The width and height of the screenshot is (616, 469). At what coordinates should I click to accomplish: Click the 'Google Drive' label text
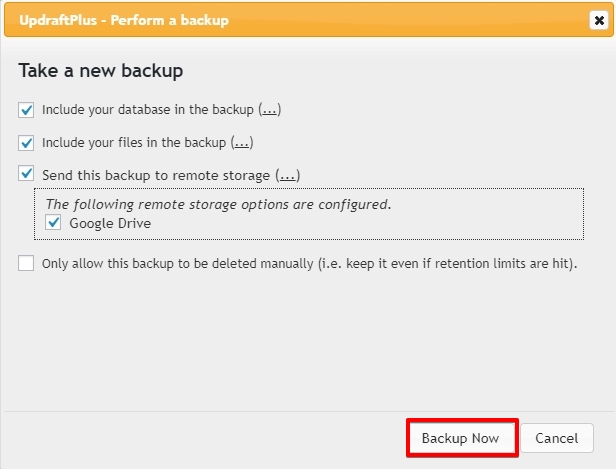click(110, 223)
